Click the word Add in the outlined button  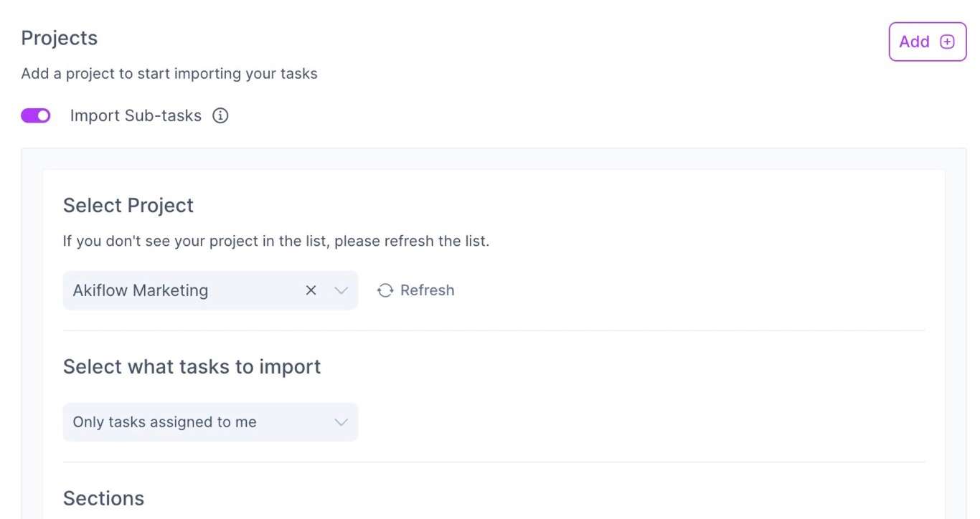click(x=914, y=42)
